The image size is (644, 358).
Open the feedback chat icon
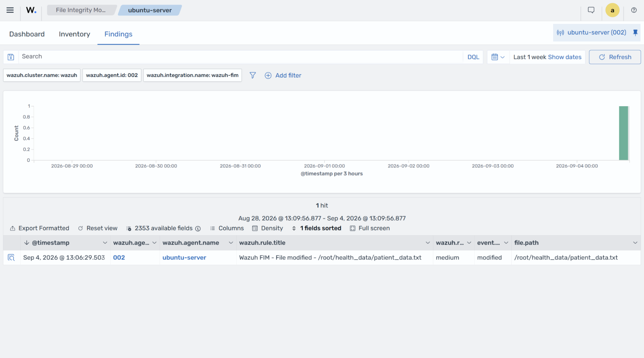pos(591,10)
